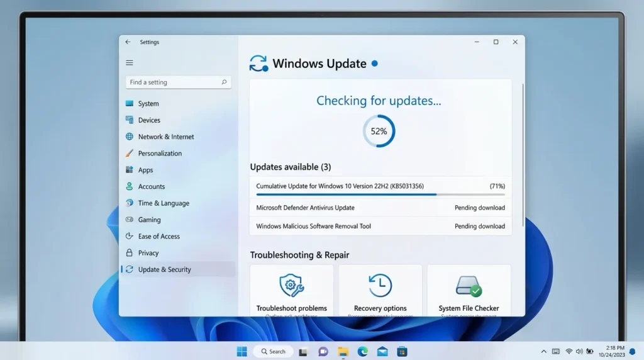The height and width of the screenshot is (360, 644).
Task: Select Microsoft Defender Antivirus Update row
Action: 380,208
